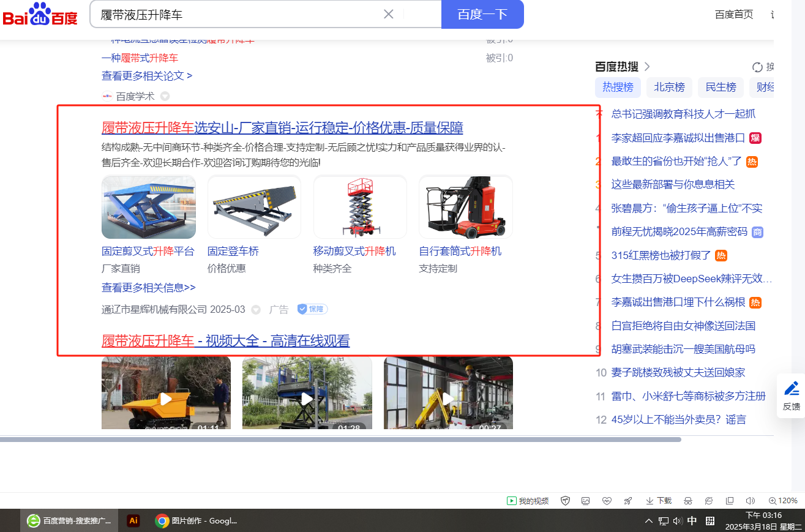Image resolution: width=805 pixels, height=532 pixels.
Task: Click the hot search refresh icon
Action: point(757,67)
